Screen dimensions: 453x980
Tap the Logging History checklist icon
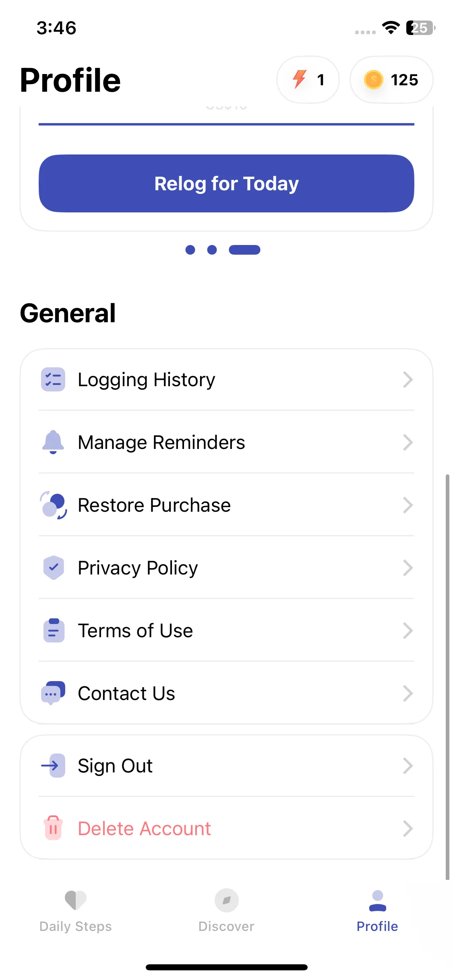click(53, 379)
